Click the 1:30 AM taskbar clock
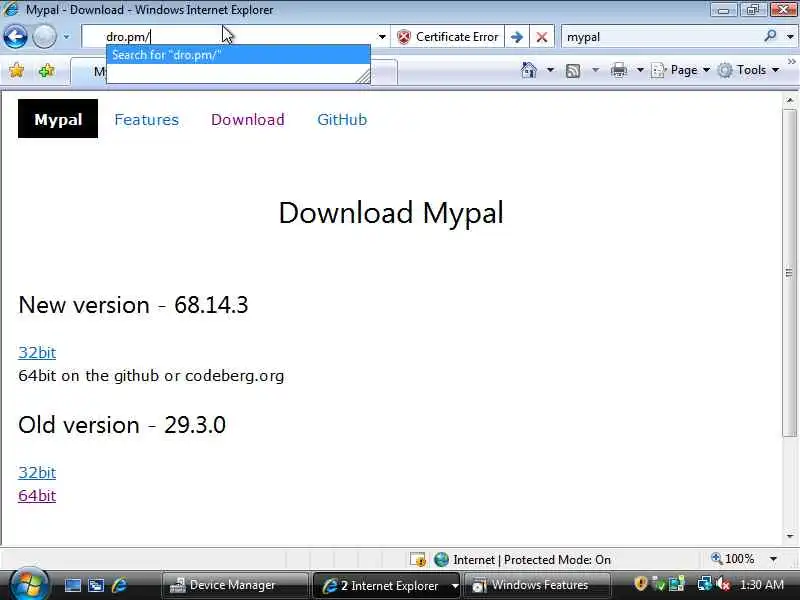 coord(762,585)
